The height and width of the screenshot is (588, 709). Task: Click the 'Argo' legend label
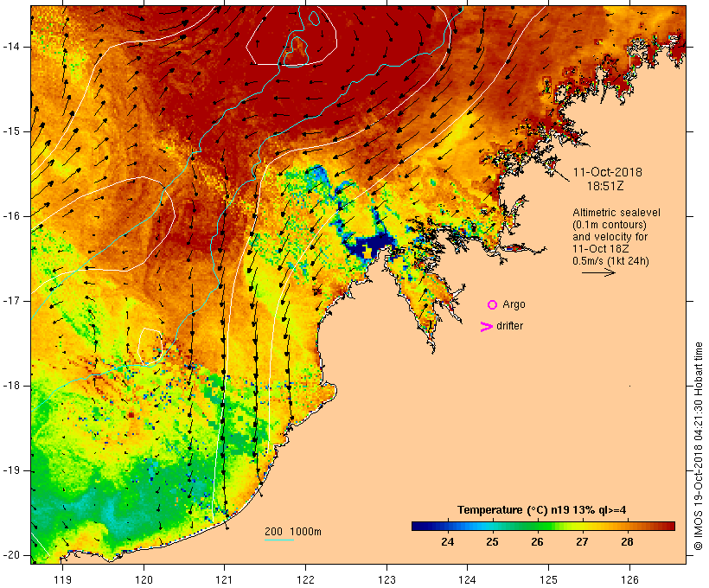[514, 304]
